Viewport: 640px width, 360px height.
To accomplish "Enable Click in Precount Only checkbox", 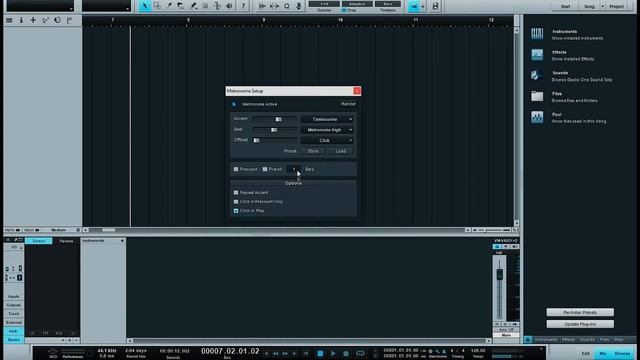I will (x=236, y=202).
